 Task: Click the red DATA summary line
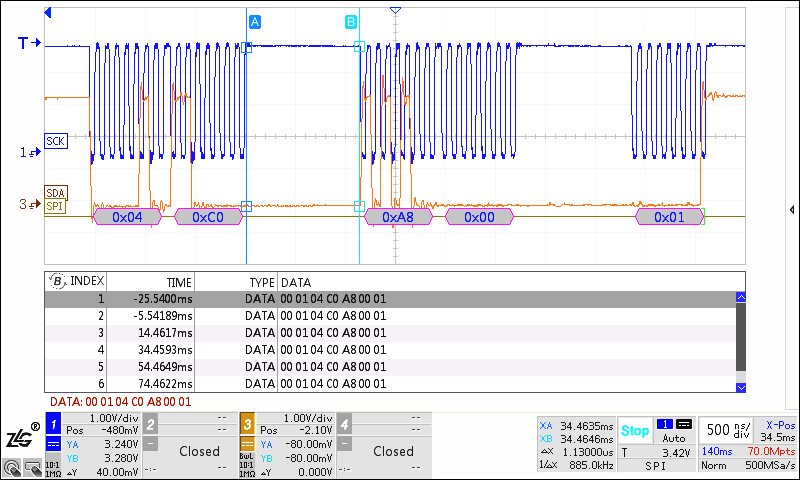pos(120,402)
